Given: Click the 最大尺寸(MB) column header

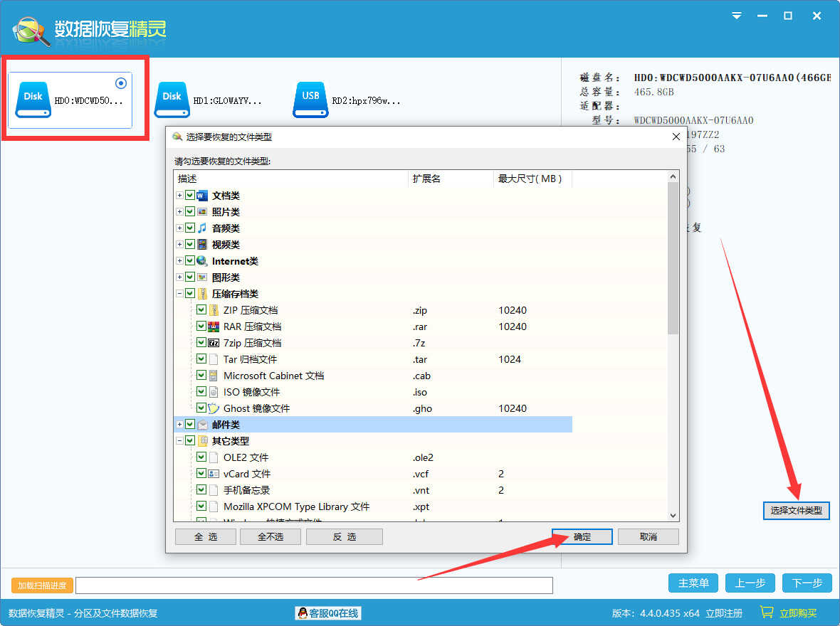Looking at the screenshot, I should tap(532, 179).
